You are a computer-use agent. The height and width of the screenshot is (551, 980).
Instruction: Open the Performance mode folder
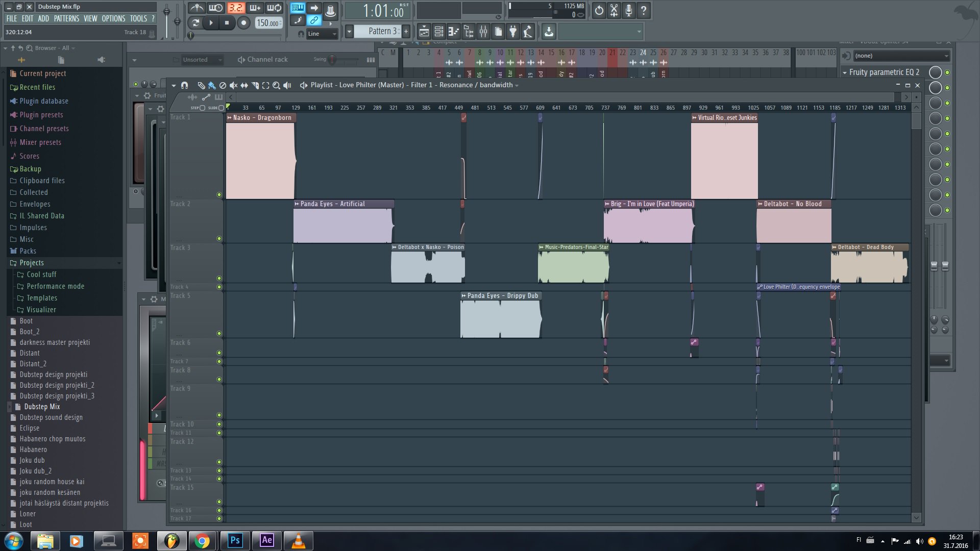tap(55, 286)
